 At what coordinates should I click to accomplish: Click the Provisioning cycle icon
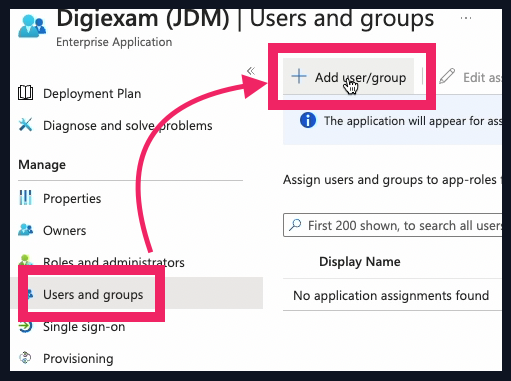(25, 358)
